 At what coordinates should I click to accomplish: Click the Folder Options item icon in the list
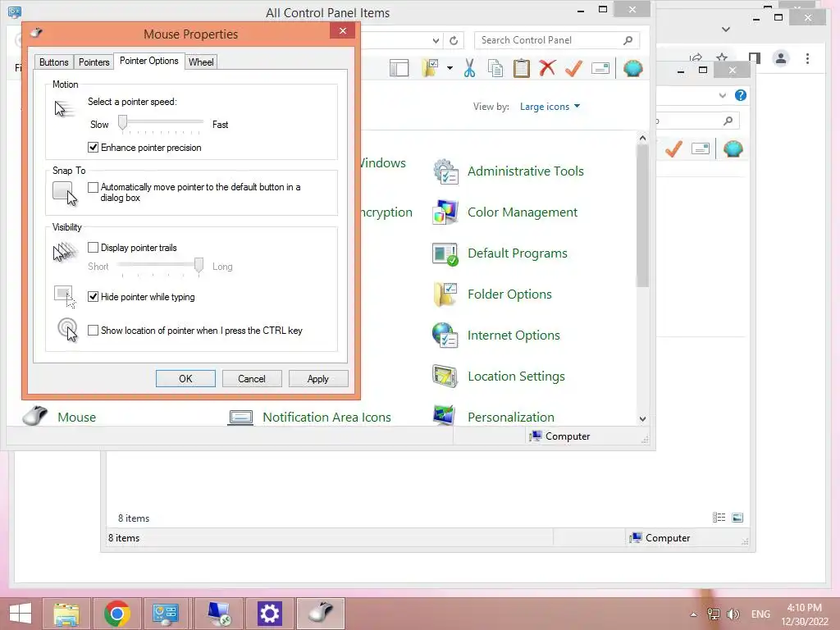pyautogui.click(x=445, y=294)
